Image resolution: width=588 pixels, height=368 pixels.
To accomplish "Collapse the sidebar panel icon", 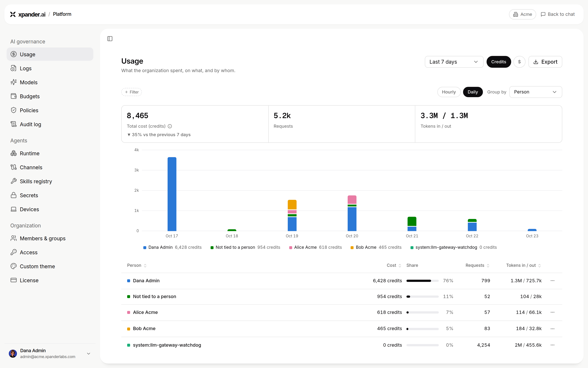I will (x=110, y=39).
